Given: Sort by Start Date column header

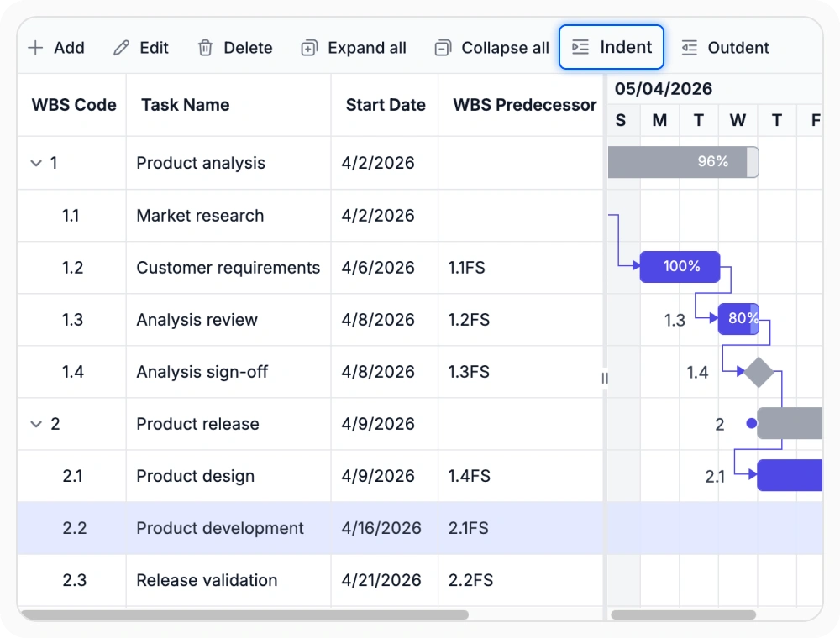Looking at the screenshot, I should (386, 105).
